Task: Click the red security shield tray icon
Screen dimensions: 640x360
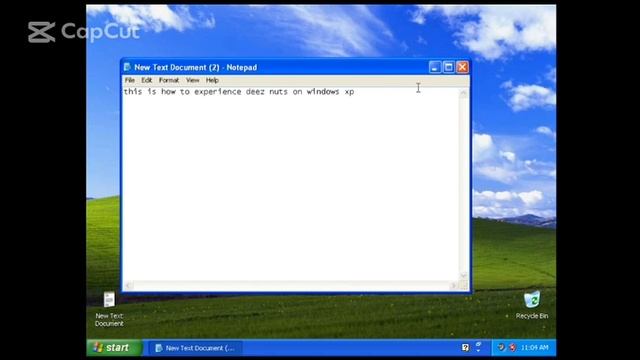Action: pyautogui.click(x=513, y=347)
